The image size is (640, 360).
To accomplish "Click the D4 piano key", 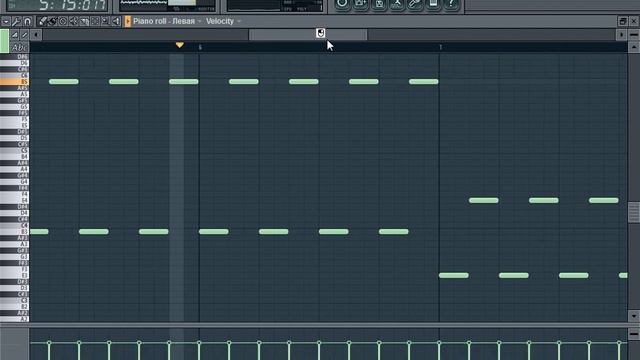I will point(14,213).
